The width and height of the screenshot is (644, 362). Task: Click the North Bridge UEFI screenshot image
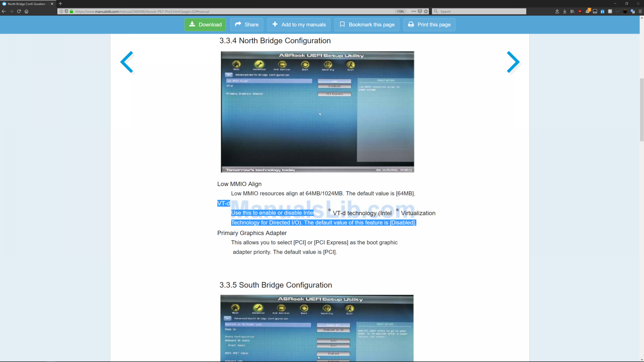(317, 112)
